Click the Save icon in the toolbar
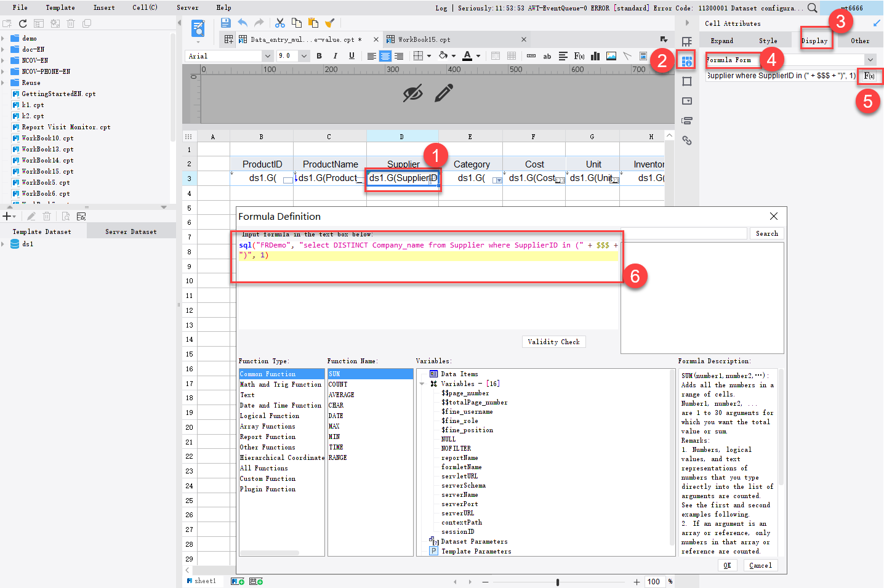The height and width of the screenshot is (588, 884). coord(225,23)
